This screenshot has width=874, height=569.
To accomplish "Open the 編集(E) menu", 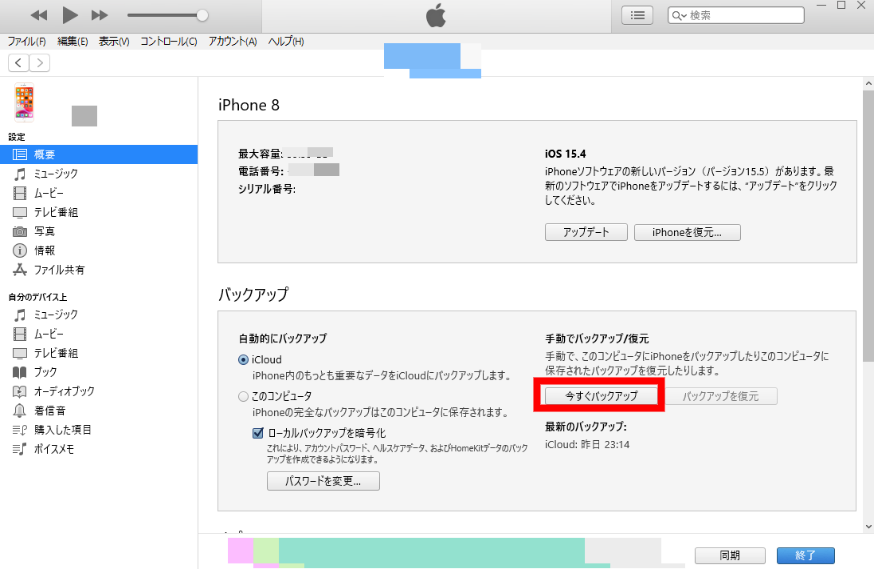I will (x=72, y=41).
